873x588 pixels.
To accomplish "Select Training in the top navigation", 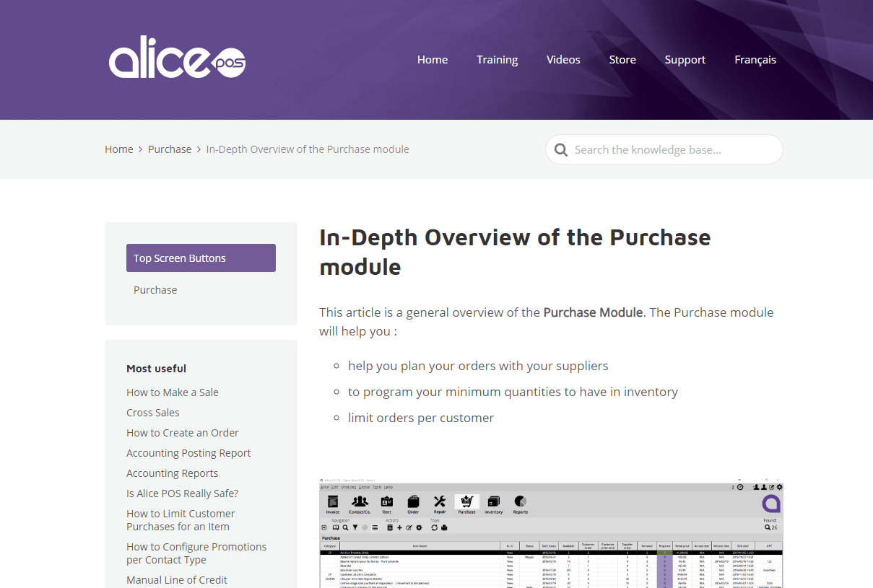I will pos(497,59).
